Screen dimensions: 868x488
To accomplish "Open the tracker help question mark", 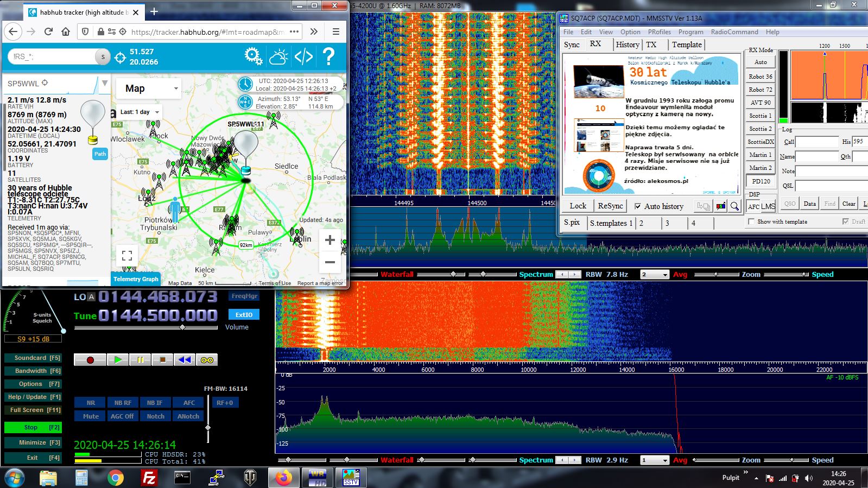I will (328, 56).
